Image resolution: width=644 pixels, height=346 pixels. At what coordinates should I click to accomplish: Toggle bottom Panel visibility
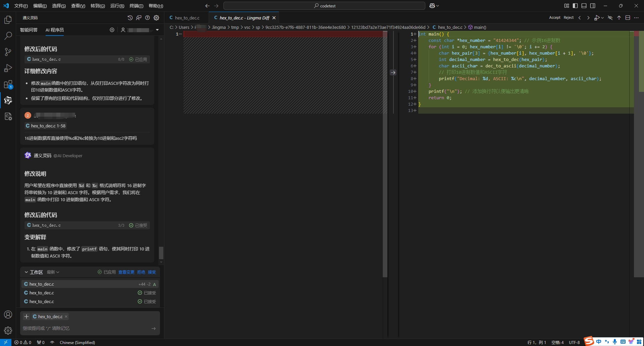pyautogui.click(x=584, y=6)
